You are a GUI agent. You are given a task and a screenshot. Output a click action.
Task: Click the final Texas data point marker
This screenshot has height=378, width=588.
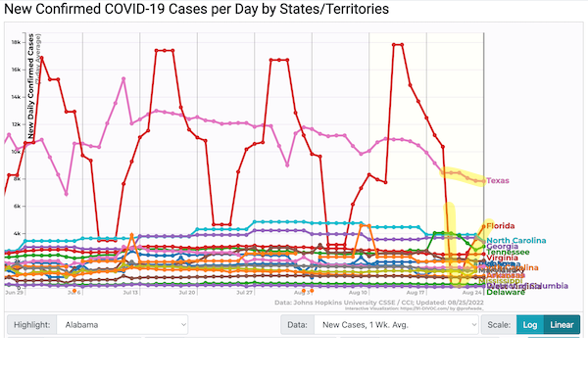tap(483, 181)
